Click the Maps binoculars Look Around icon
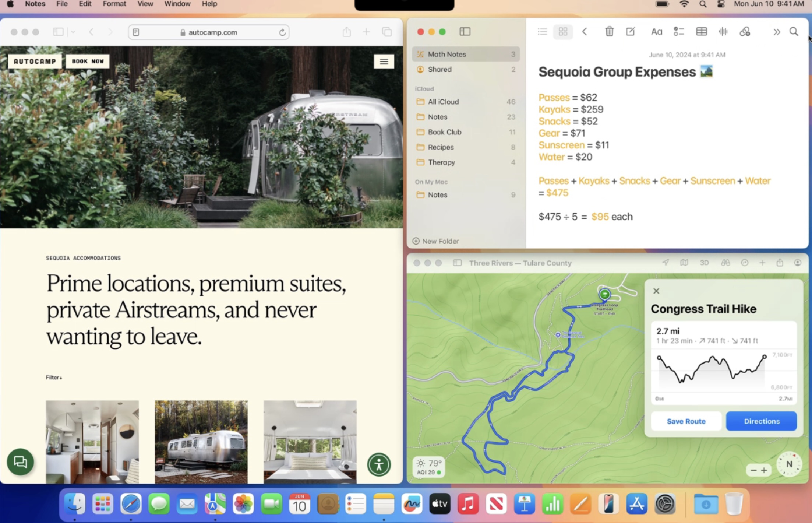The height and width of the screenshot is (523, 812). [725, 263]
